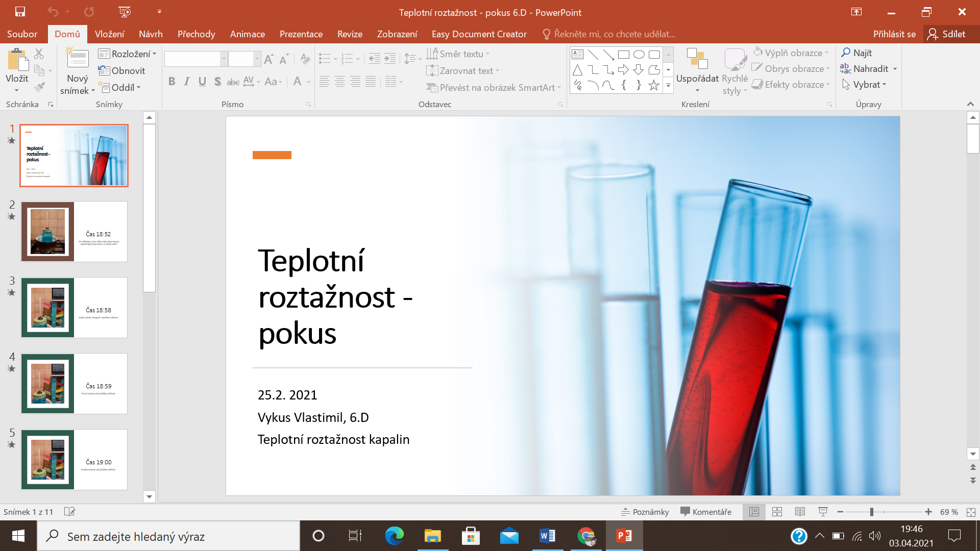Click the Najít find button
Image resolution: width=980 pixels, height=551 pixels.
coord(856,53)
